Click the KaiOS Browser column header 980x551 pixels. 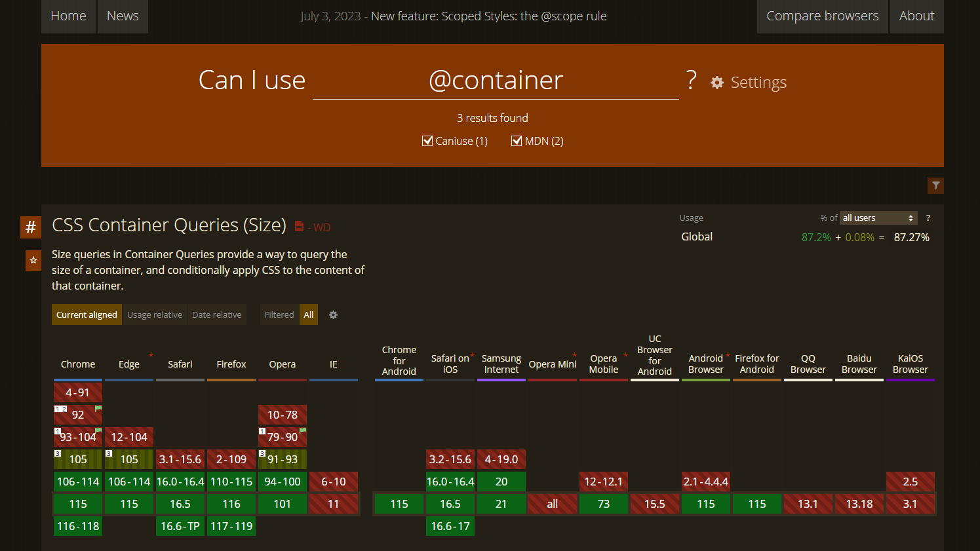click(x=911, y=364)
